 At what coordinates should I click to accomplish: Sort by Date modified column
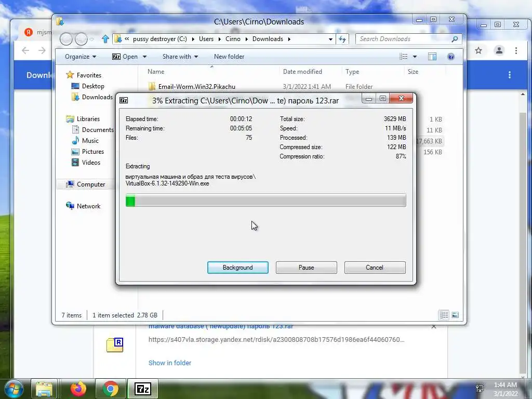tap(302, 72)
